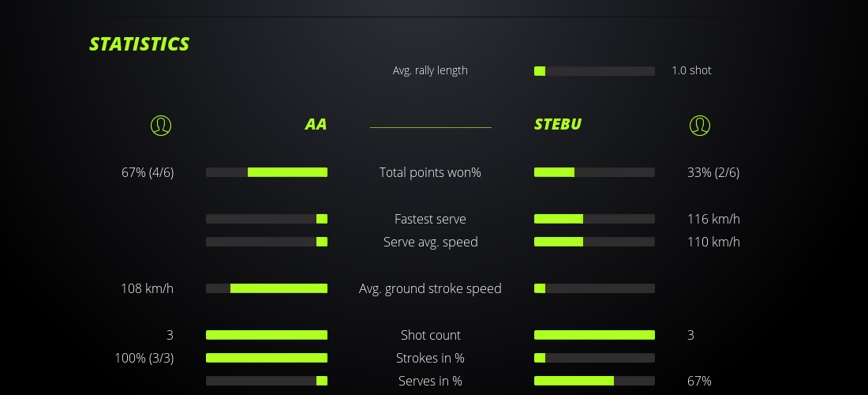Click the Statistics heading

pyautogui.click(x=140, y=44)
